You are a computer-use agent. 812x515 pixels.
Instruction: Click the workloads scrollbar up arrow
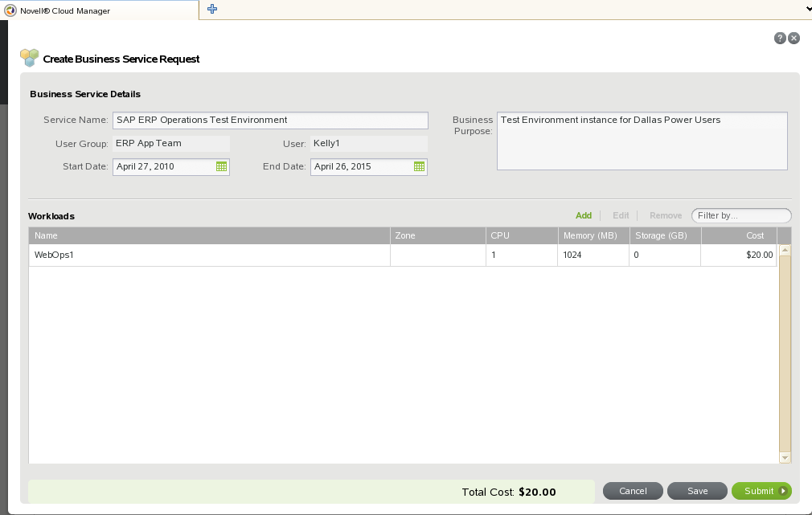(785, 250)
